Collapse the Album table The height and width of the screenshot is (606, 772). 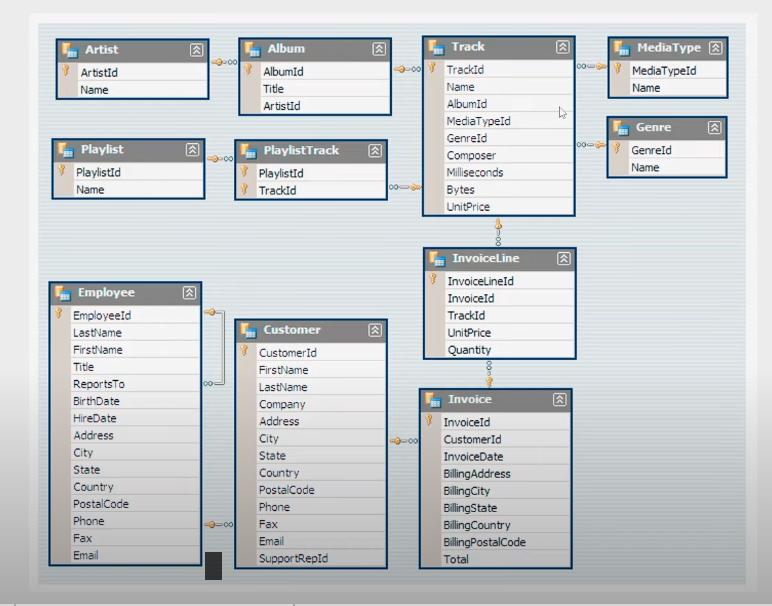click(x=379, y=49)
